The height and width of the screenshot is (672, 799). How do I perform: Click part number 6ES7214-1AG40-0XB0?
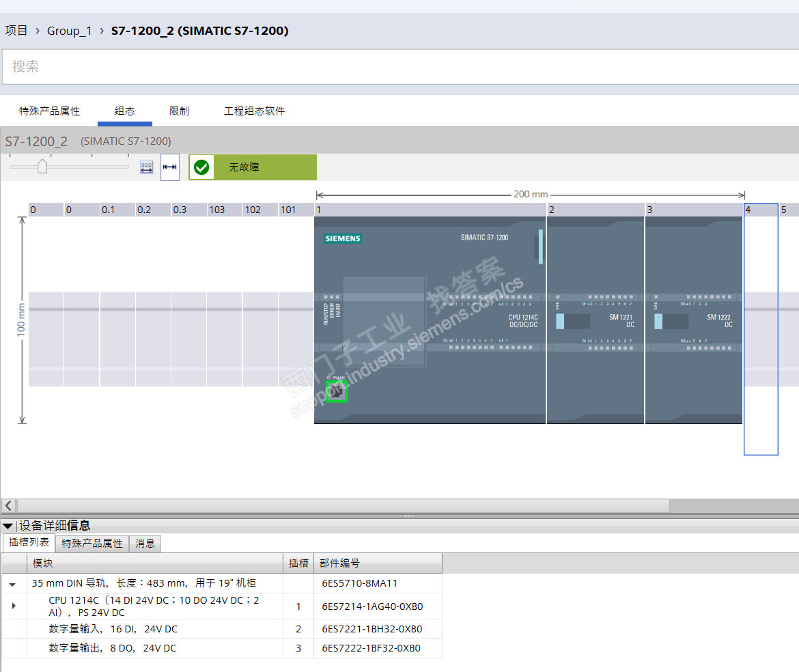(x=372, y=607)
